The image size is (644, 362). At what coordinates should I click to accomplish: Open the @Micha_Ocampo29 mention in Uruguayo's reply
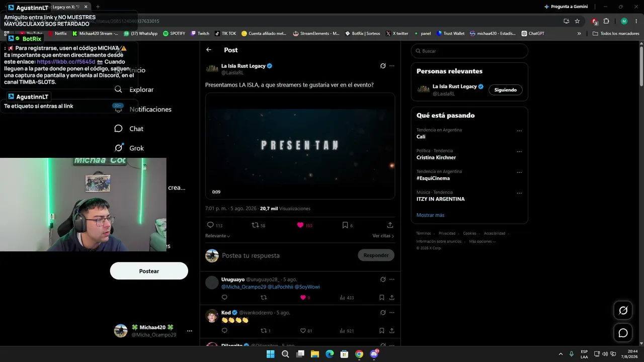[244, 287]
